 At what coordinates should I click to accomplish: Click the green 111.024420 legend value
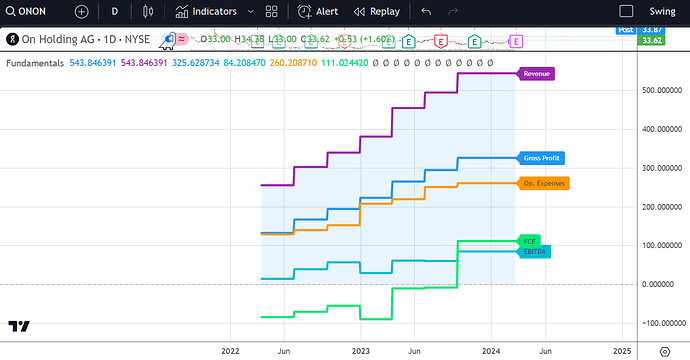coord(345,63)
